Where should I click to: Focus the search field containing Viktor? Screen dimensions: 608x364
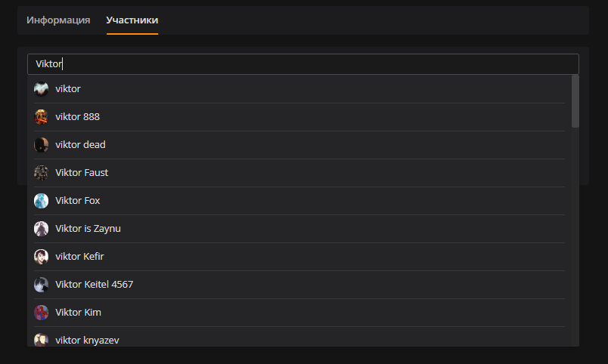[302, 64]
